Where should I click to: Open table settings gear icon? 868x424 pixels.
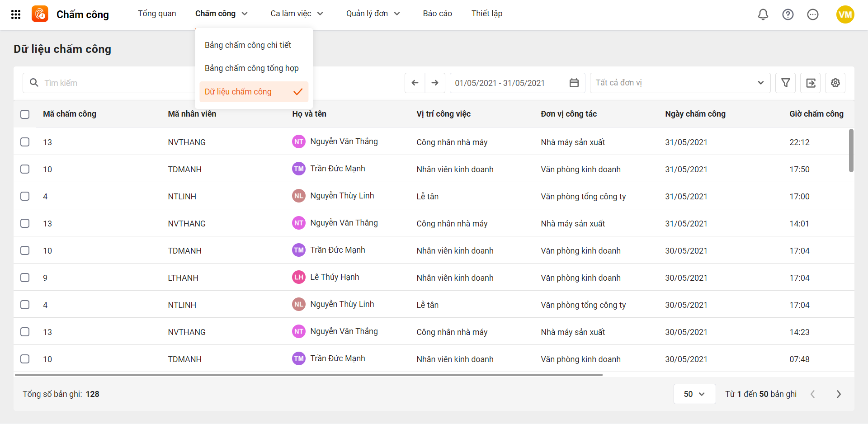pyautogui.click(x=835, y=83)
